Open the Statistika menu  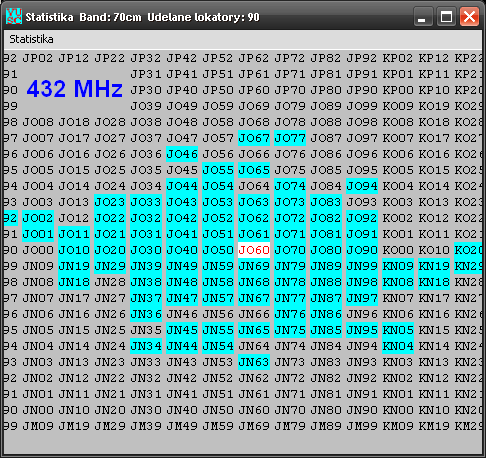coord(31,39)
